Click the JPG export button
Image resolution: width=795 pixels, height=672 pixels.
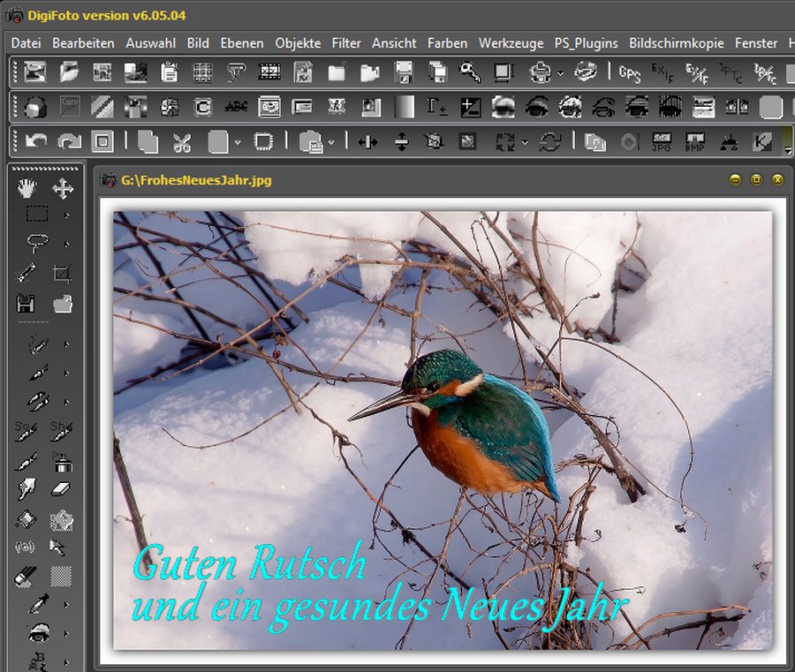click(x=662, y=141)
